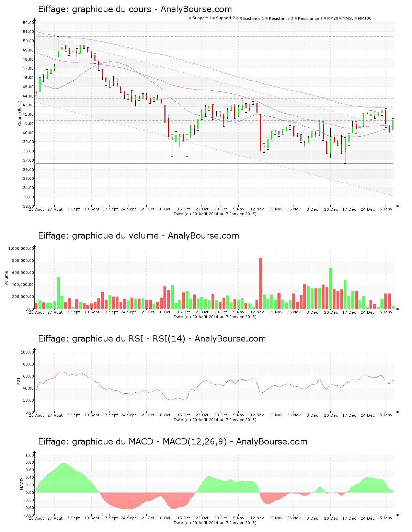Select the Résistance 2 legend label
Image resolution: width=412 pixels, height=532 pixels.
click(281, 19)
